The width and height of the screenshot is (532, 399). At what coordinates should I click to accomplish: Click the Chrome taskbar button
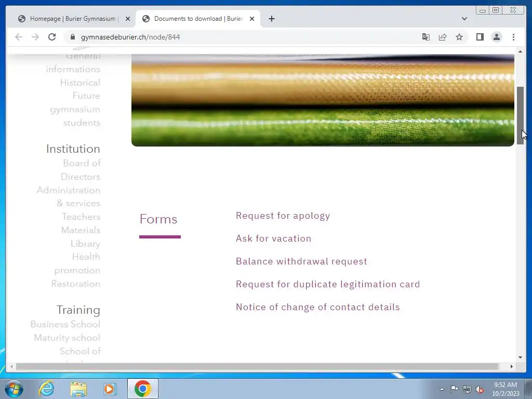tap(143, 389)
